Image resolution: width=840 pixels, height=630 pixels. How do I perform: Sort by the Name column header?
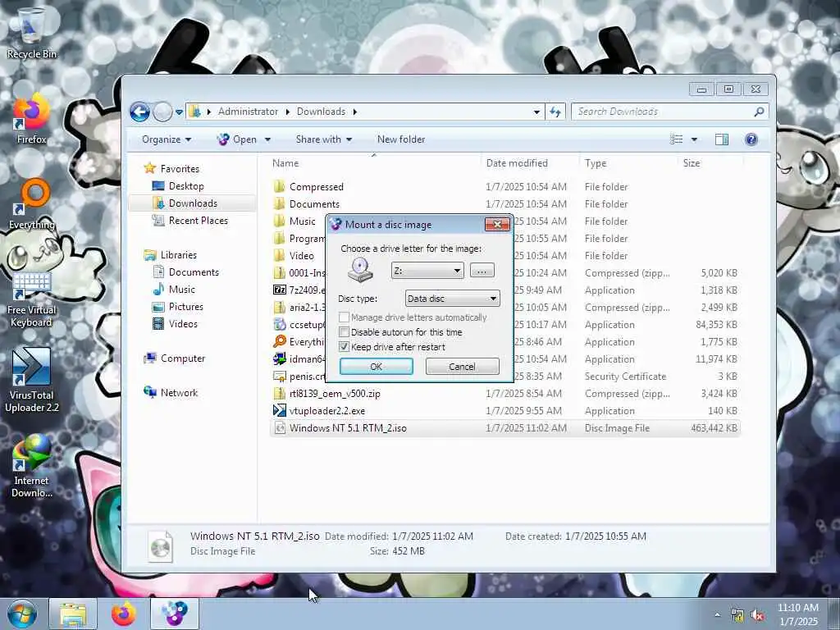pos(373,163)
